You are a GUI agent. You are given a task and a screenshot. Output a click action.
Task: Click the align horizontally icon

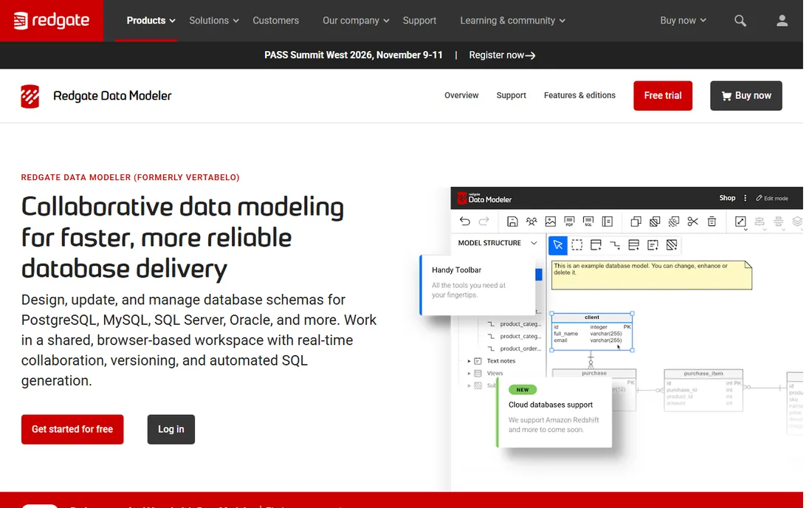pos(759,222)
